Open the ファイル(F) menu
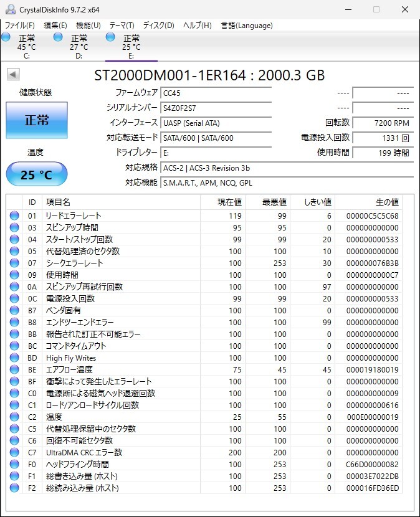 (x=19, y=26)
